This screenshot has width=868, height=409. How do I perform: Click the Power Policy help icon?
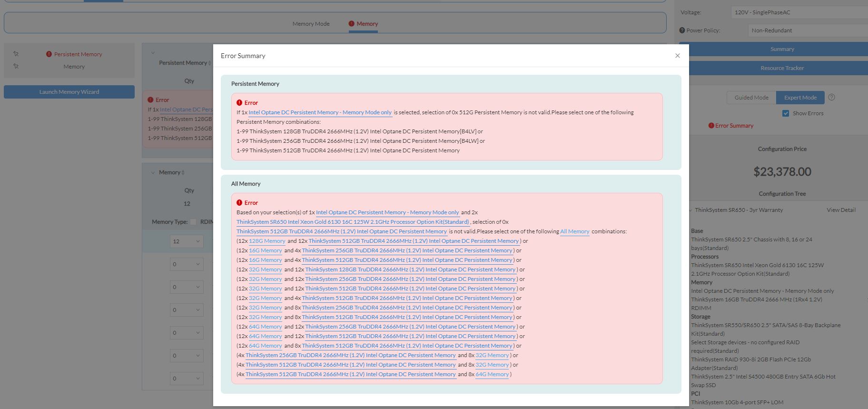coord(682,30)
